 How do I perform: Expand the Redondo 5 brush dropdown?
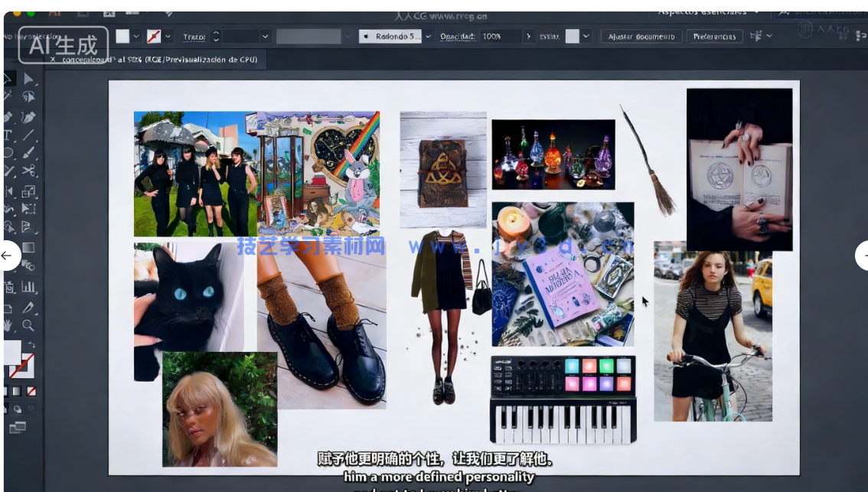428,36
